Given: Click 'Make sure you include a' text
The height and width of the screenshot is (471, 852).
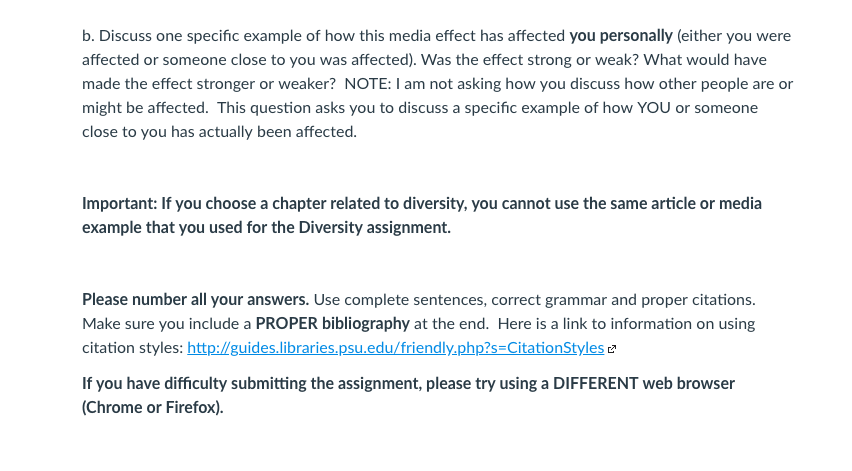Looking at the screenshot, I should click(x=166, y=324).
